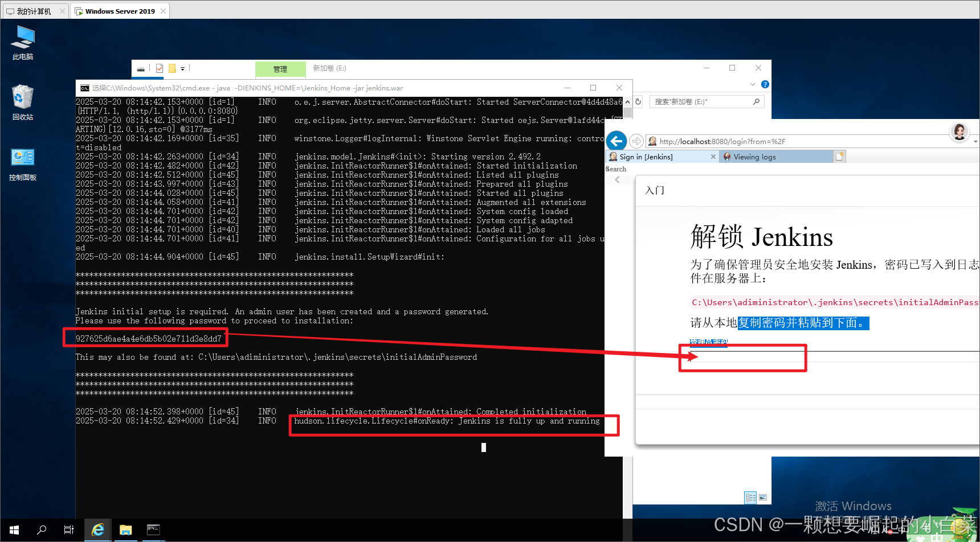
Task: Click the drive icon in Explorer title bar
Action: point(141,69)
